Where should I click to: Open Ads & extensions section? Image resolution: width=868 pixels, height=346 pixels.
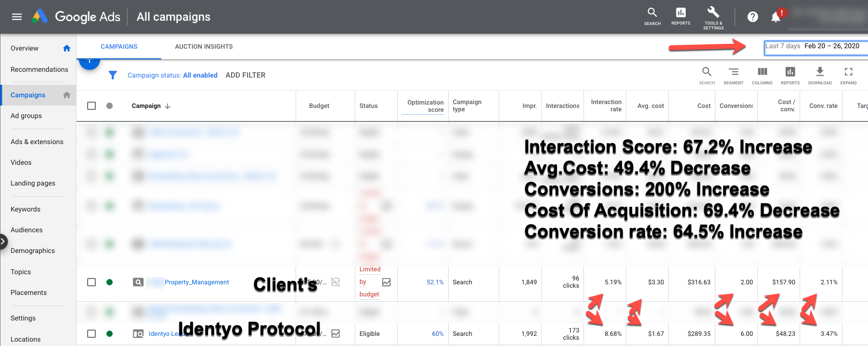pyautogui.click(x=37, y=142)
